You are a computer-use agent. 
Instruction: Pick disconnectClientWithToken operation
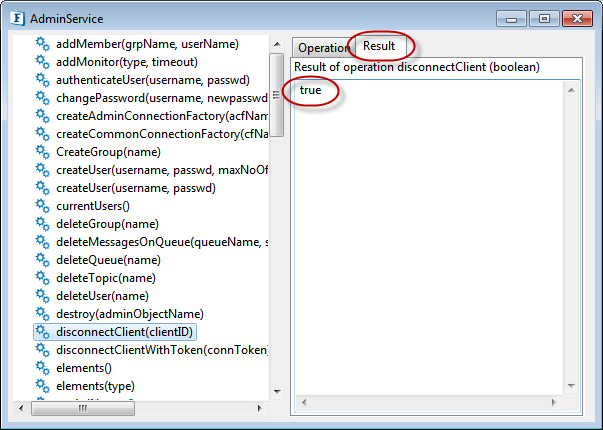tap(162, 350)
